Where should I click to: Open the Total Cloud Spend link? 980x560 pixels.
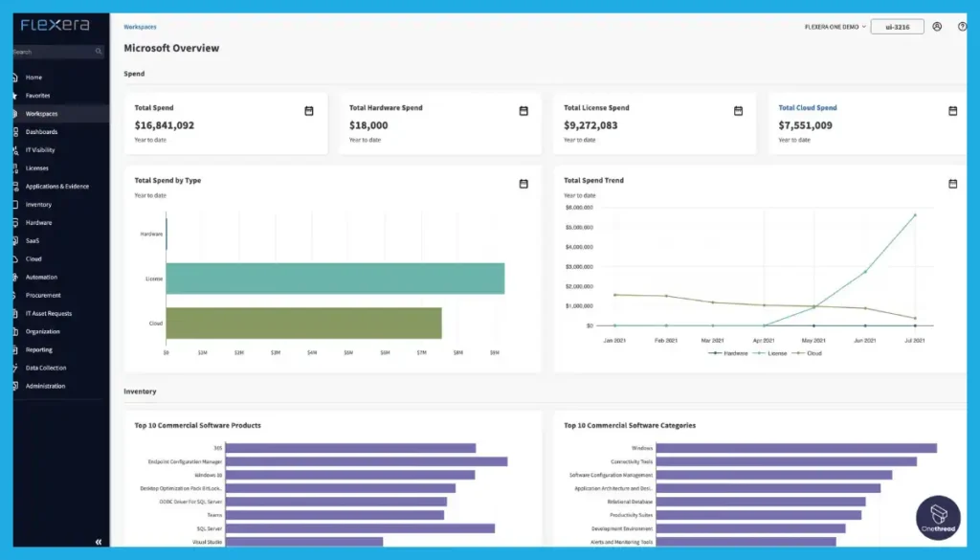click(x=808, y=107)
